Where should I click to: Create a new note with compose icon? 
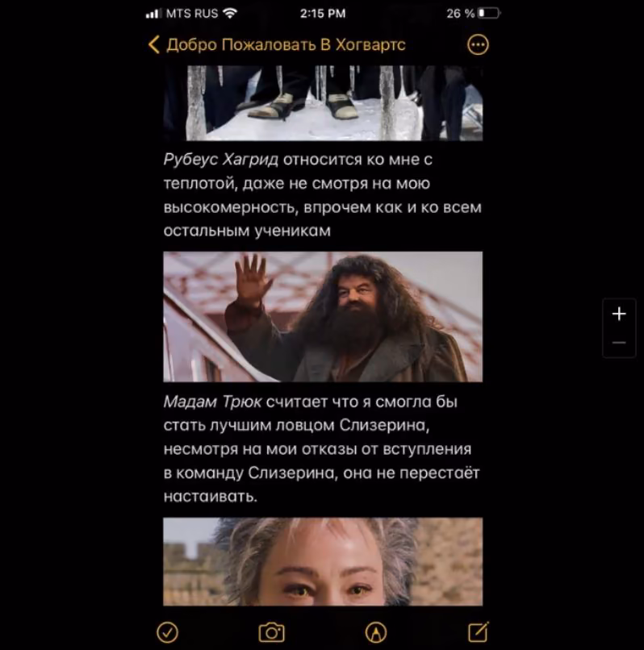point(479,631)
